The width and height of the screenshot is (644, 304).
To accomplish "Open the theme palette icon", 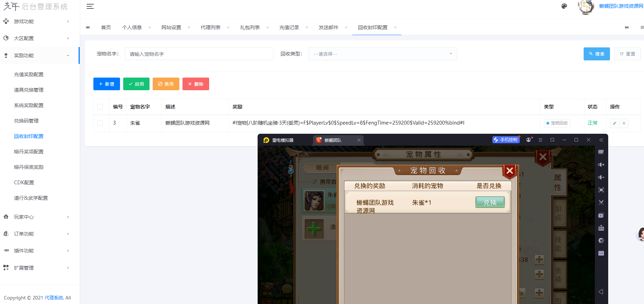I will (564, 6).
